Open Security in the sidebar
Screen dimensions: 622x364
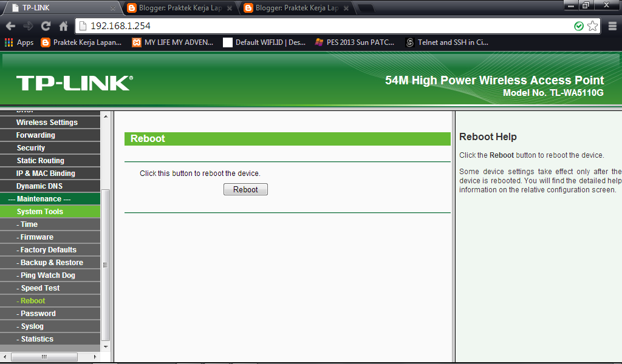tap(50, 148)
